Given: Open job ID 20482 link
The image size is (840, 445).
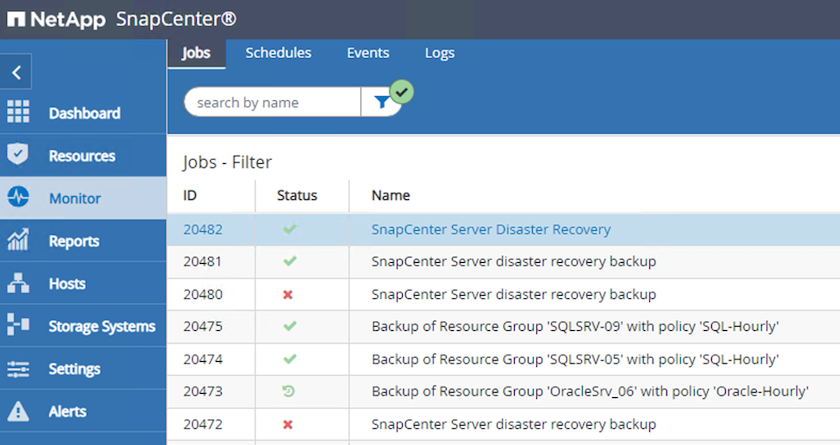Looking at the screenshot, I should click(202, 229).
